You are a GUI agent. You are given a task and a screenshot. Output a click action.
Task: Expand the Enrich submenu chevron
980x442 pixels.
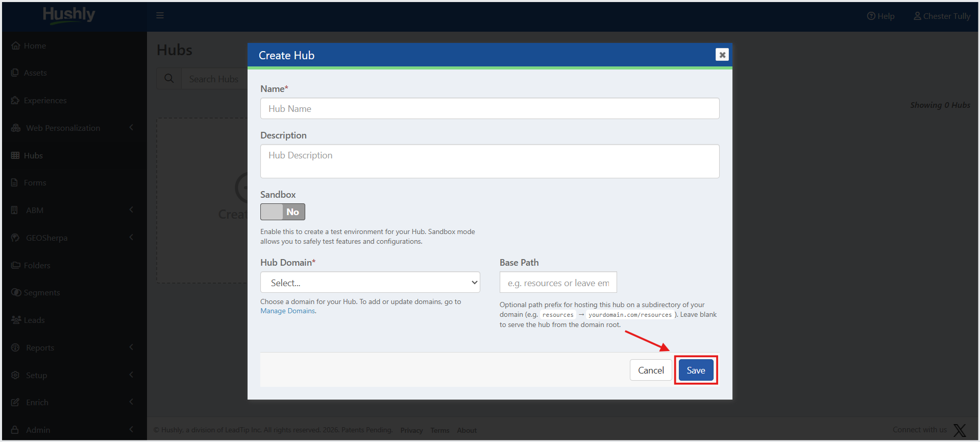[x=131, y=402]
